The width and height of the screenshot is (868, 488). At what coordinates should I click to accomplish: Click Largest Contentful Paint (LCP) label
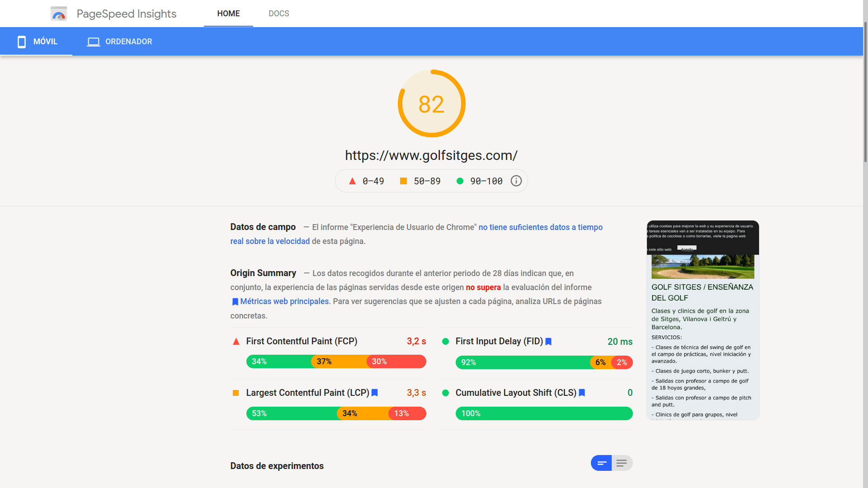(308, 393)
